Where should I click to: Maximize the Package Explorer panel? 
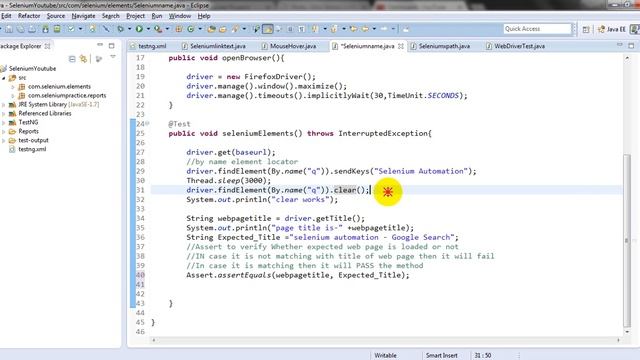tap(111, 46)
